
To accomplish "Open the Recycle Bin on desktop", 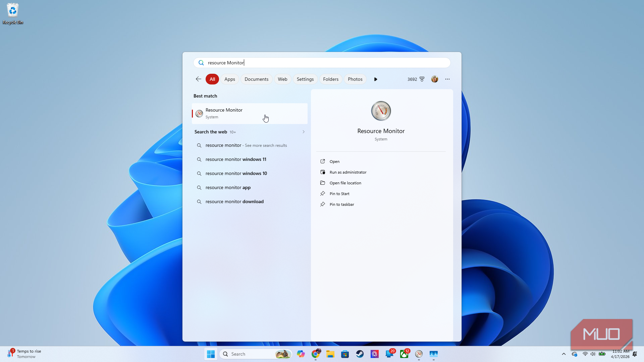I will point(13,13).
